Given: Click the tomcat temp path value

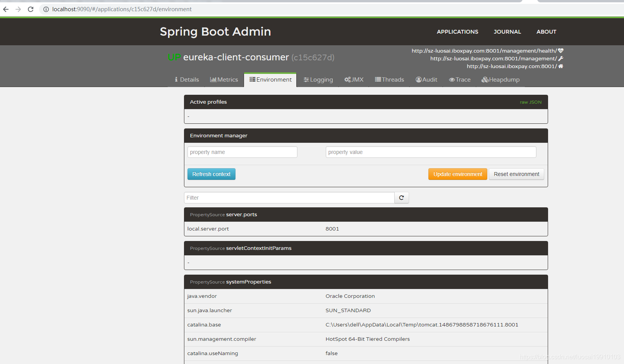Looking at the screenshot, I should click(422, 325).
